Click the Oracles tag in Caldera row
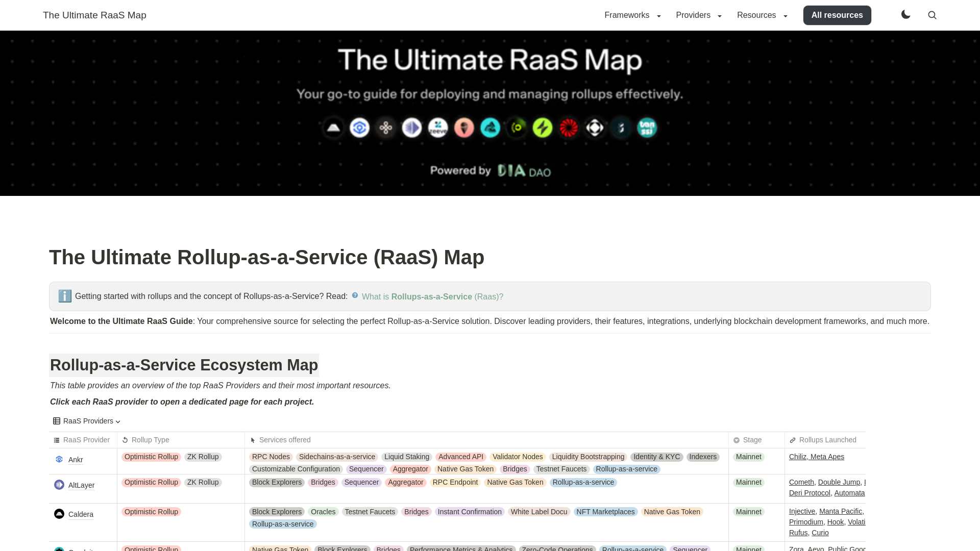Image resolution: width=980 pixels, height=551 pixels. click(x=323, y=512)
